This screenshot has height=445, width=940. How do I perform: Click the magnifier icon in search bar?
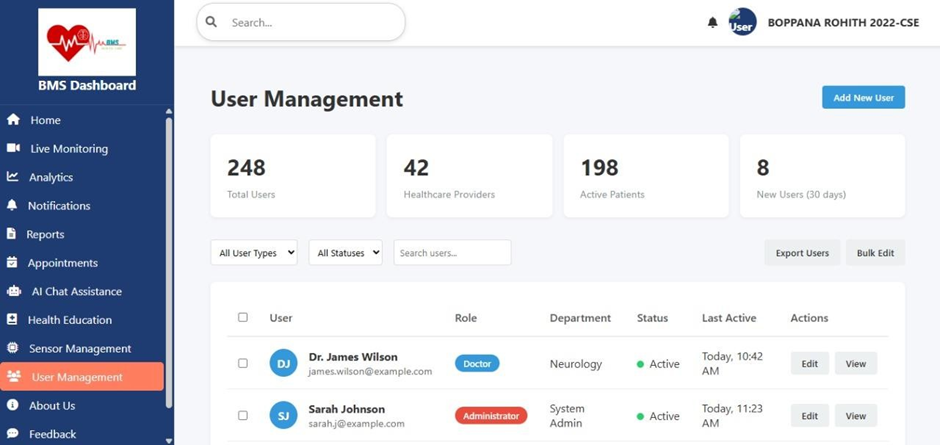pos(211,22)
